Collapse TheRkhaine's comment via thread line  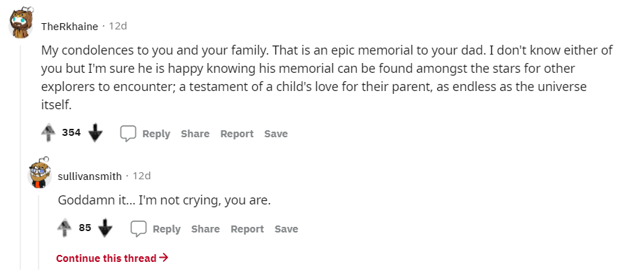click(x=21, y=158)
